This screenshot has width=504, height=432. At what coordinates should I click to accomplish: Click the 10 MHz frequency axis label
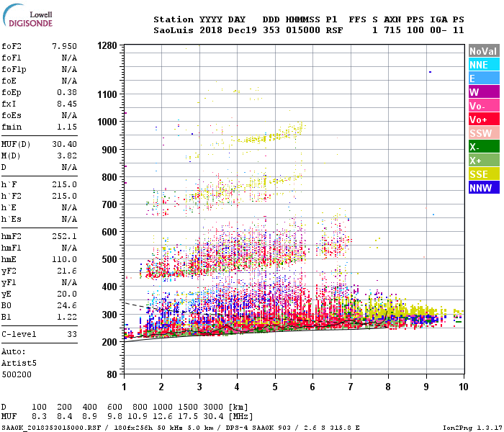(x=463, y=387)
